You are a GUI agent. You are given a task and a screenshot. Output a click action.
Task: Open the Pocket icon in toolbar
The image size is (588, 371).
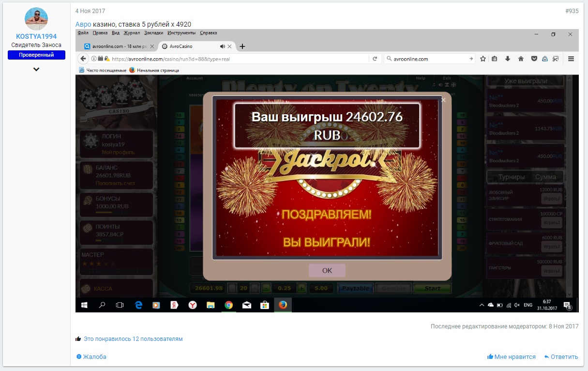point(534,59)
